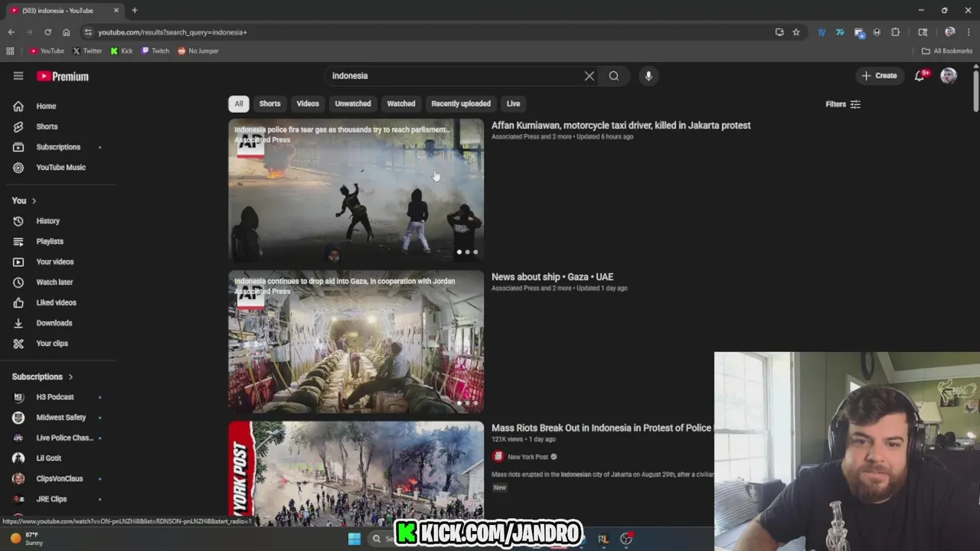Open the New York Post channel link
Viewport: 980px width, 551px height.
[x=528, y=457]
